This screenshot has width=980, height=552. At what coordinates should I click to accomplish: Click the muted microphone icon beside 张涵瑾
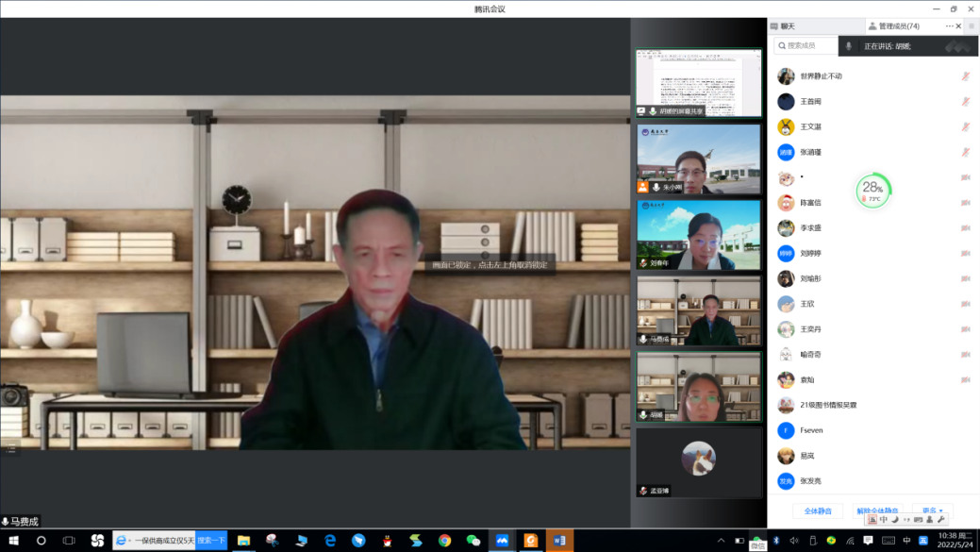(x=966, y=152)
